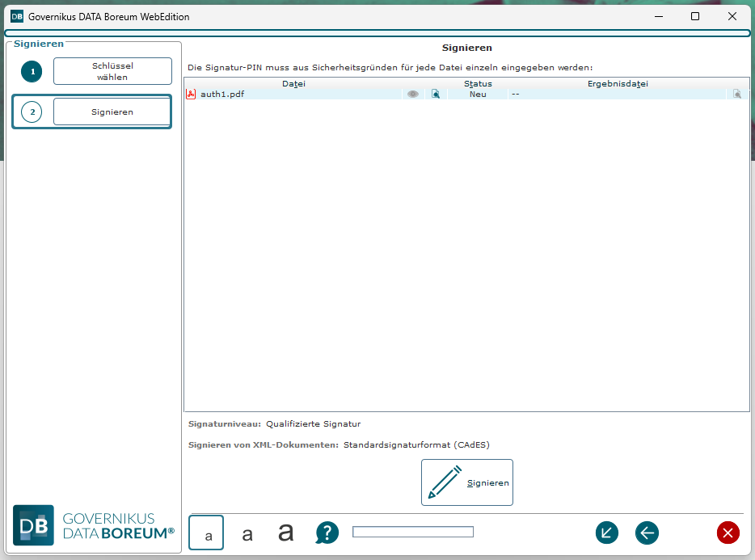This screenshot has height=560, width=755.
Task: Click the Signieren step button in sidebar
Action: pyautogui.click(x=112, y=112)
